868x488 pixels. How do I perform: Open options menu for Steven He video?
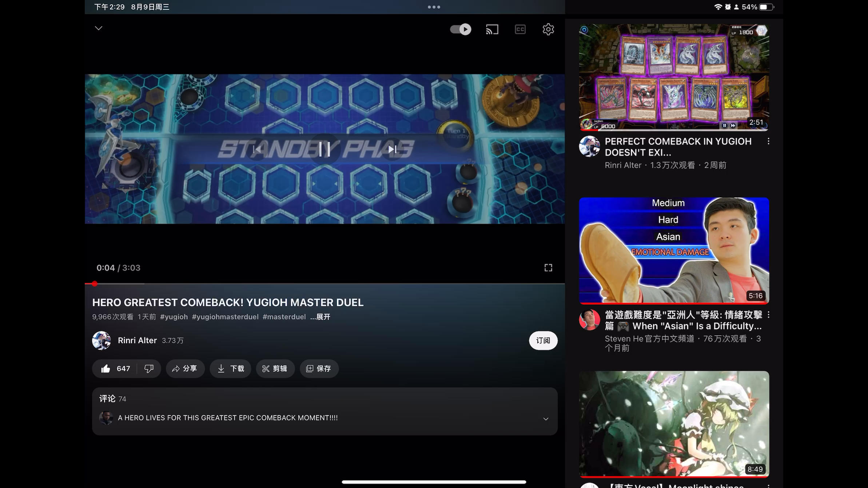coord(768,315)
